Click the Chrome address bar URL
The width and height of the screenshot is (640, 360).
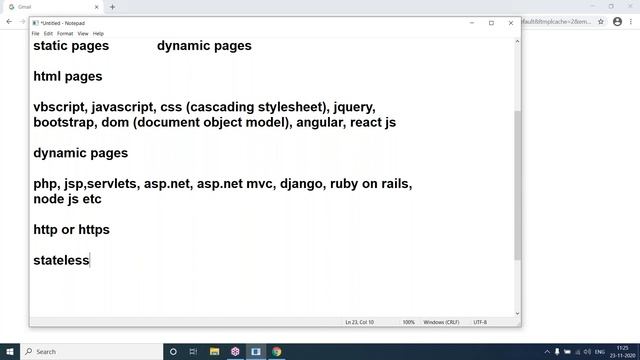(557, 22)
